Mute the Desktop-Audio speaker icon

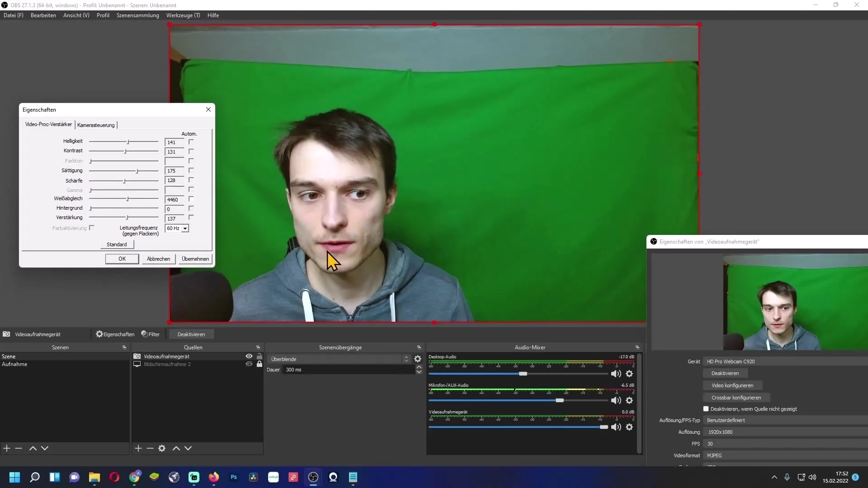616,374
